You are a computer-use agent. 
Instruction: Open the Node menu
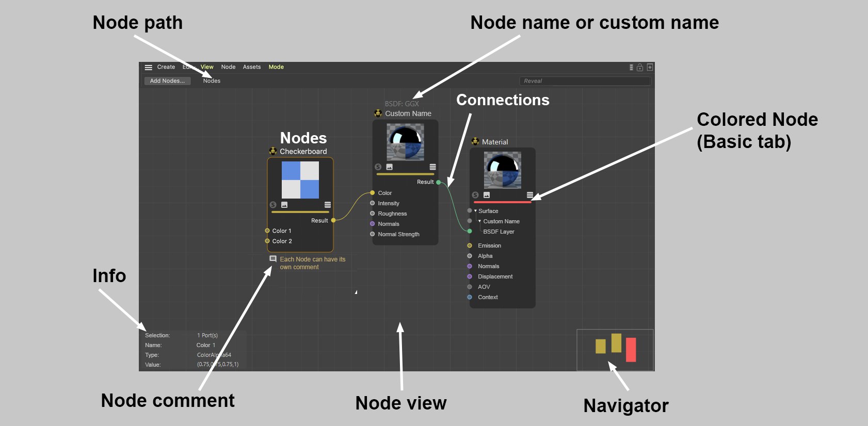[x=228, y=67]
